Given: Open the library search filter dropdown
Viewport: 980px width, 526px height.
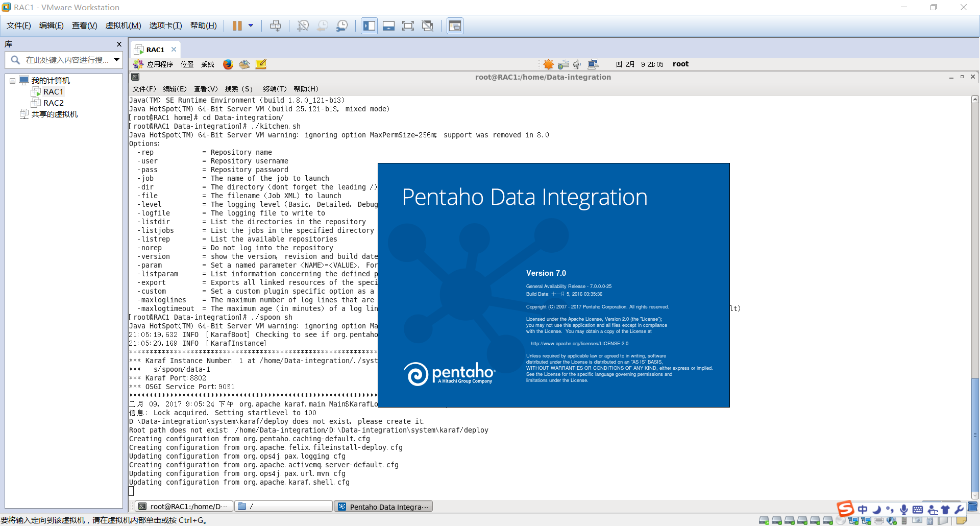Looking at the screenshot, I should (117, 60).
